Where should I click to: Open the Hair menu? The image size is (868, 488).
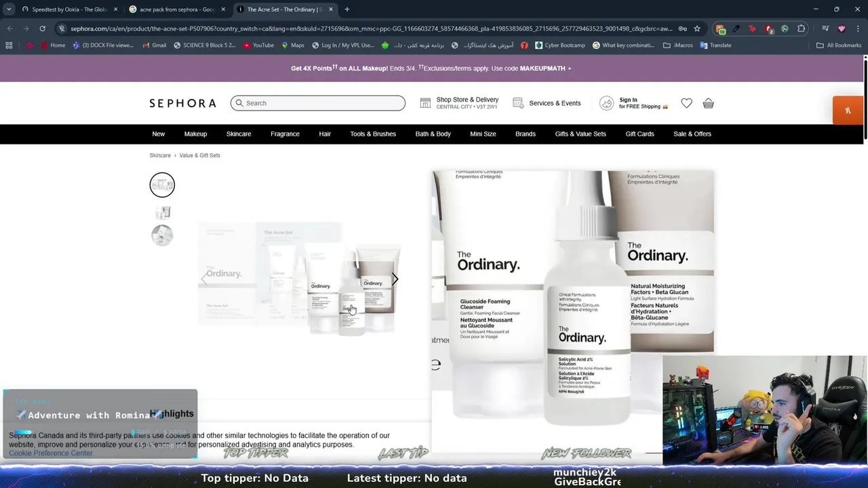point(325,134)
